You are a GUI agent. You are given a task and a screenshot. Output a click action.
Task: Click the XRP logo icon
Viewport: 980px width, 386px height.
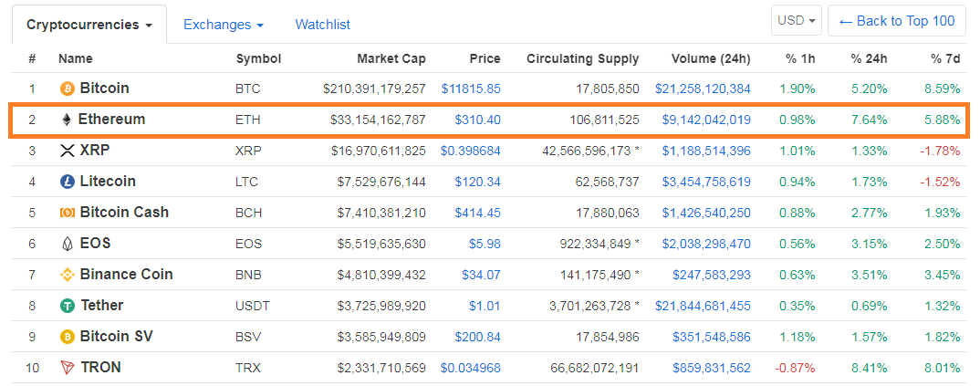click(67, 151)
